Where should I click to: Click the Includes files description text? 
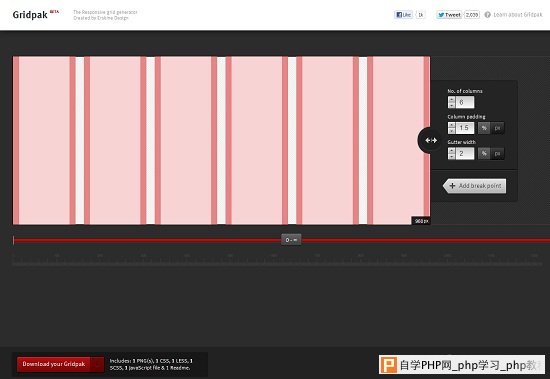(x=151, y=364)
